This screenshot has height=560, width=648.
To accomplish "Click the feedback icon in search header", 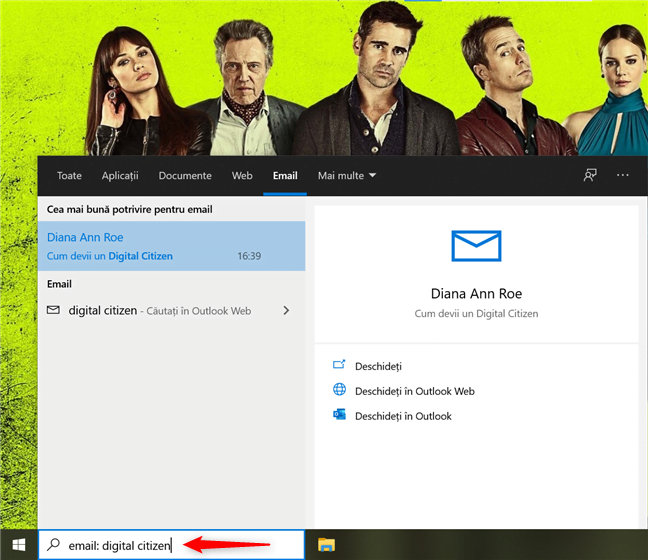I will point(590,175).
